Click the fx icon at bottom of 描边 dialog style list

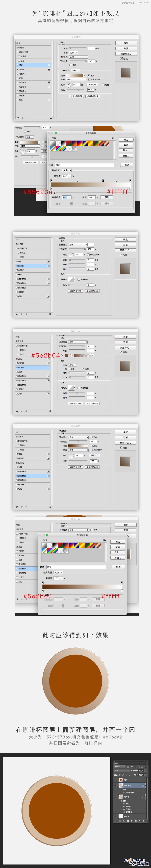click(x=18, y=118)
